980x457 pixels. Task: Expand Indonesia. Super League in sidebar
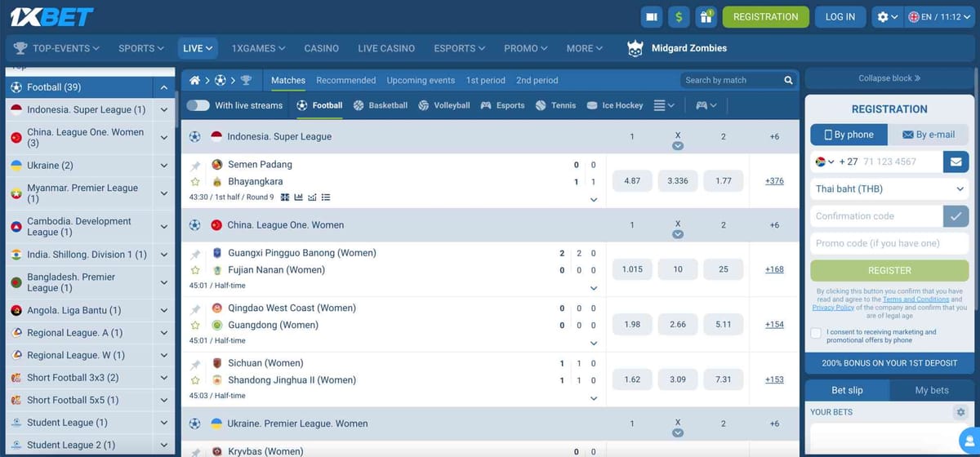pyautogui.click(x=164, y=109)
